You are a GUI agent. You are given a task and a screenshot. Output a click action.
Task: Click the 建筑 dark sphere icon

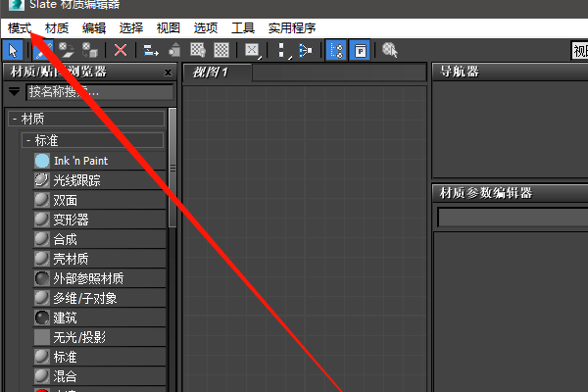pos(42,318)
